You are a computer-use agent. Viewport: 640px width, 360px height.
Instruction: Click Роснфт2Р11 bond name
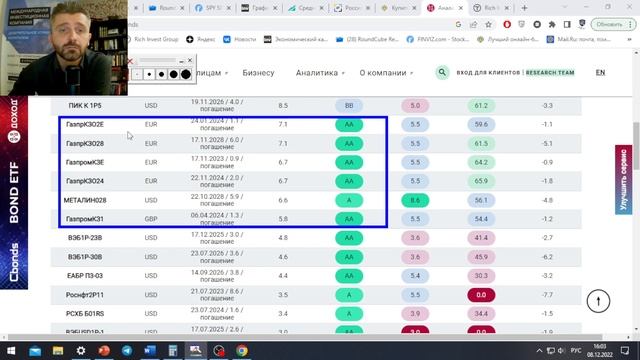pos(85,295)
